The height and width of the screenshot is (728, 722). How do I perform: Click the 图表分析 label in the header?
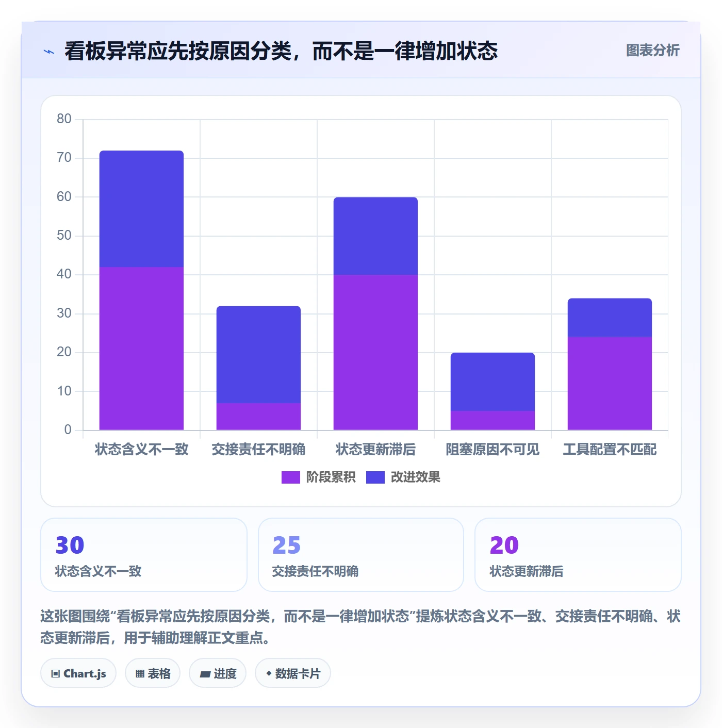pos(652,51)
